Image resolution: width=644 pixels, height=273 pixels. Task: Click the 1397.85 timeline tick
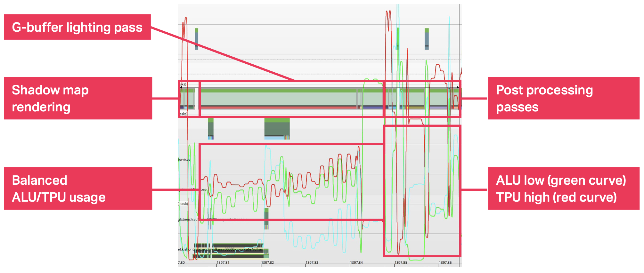click(x=401, y=262)
